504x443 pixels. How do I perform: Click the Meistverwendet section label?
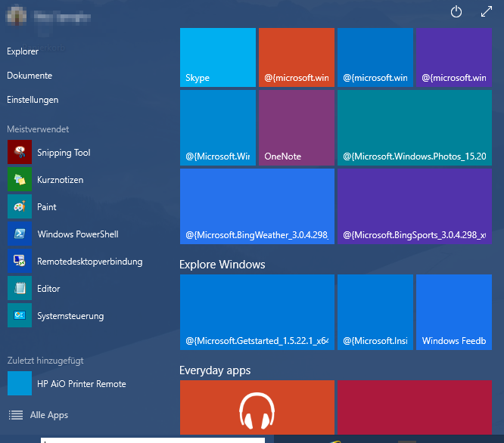pyautogui.click(x=38, y=129)
